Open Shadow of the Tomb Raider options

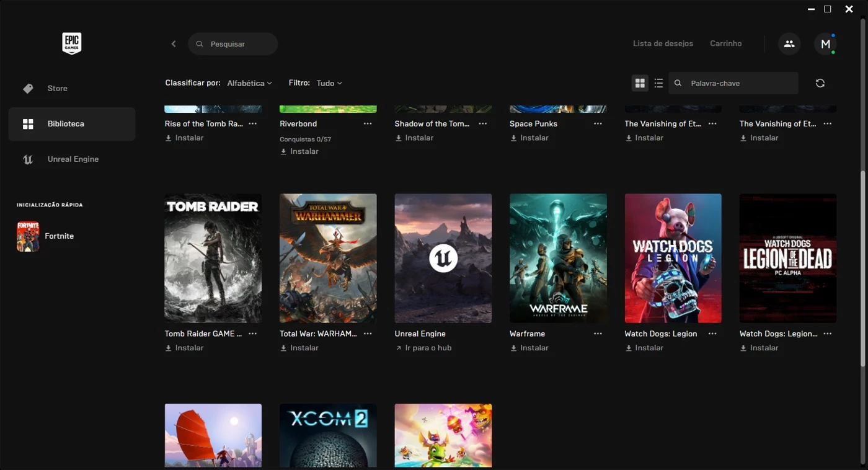482,124
